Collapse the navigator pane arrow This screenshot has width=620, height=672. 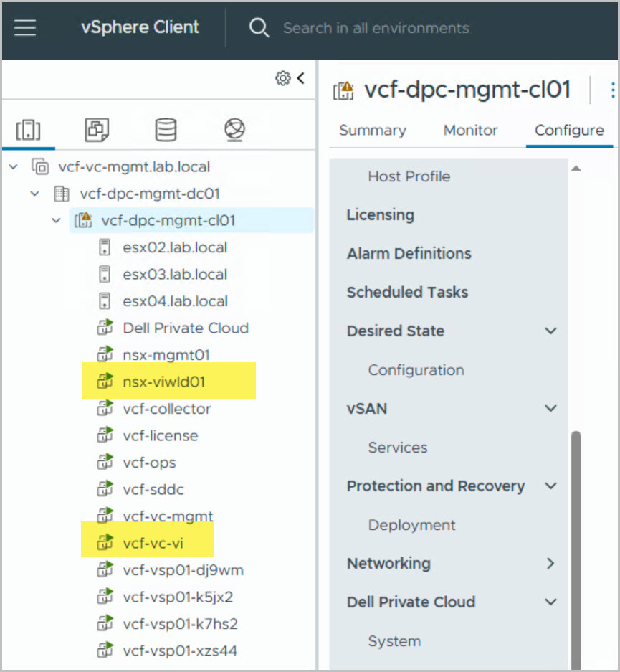click(301, 78)
